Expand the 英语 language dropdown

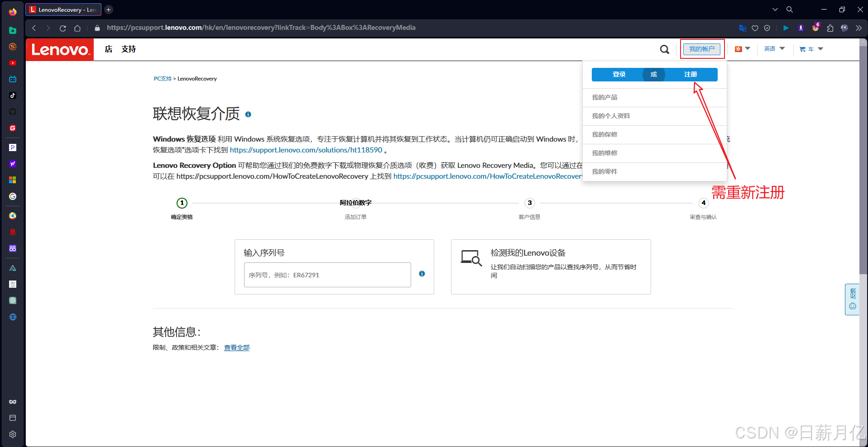pyautogui.click(x=774, y=49)
